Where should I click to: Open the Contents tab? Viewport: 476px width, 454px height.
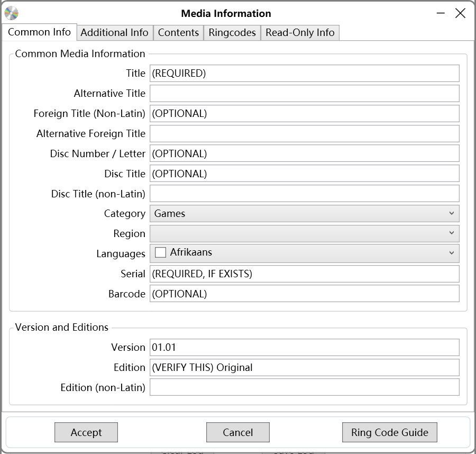tap(179, 32)
